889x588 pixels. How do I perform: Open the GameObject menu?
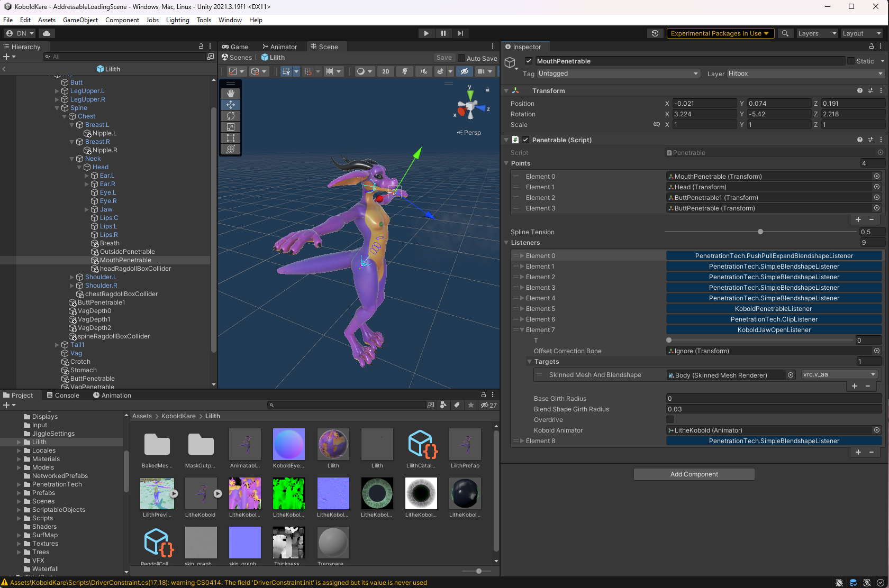[80, 20]
